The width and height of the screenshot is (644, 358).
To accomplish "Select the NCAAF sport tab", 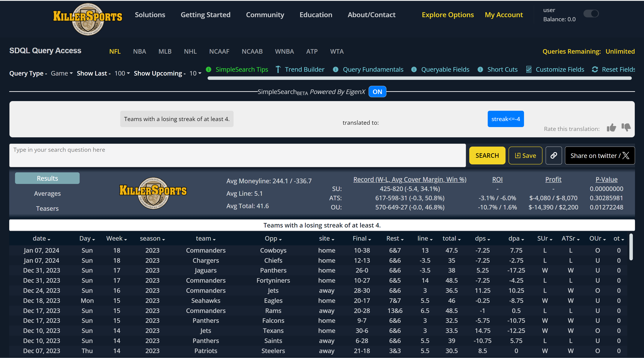I will tap(219, 52).
